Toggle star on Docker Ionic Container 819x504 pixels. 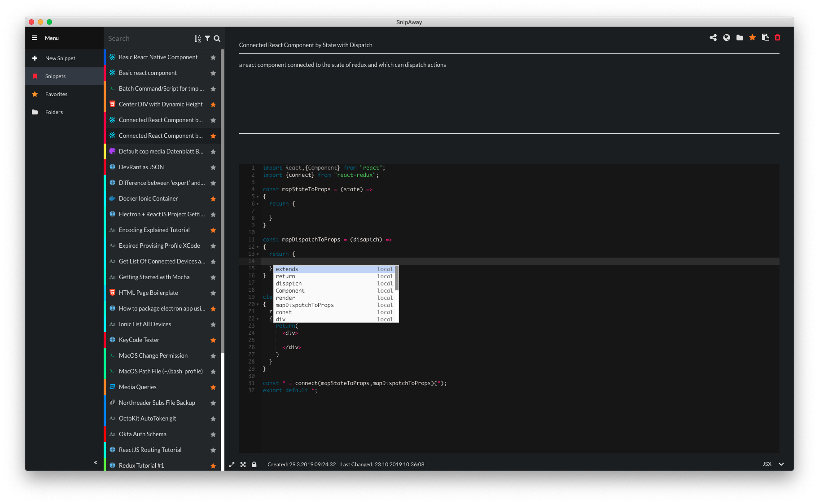[x=213, y=199]
